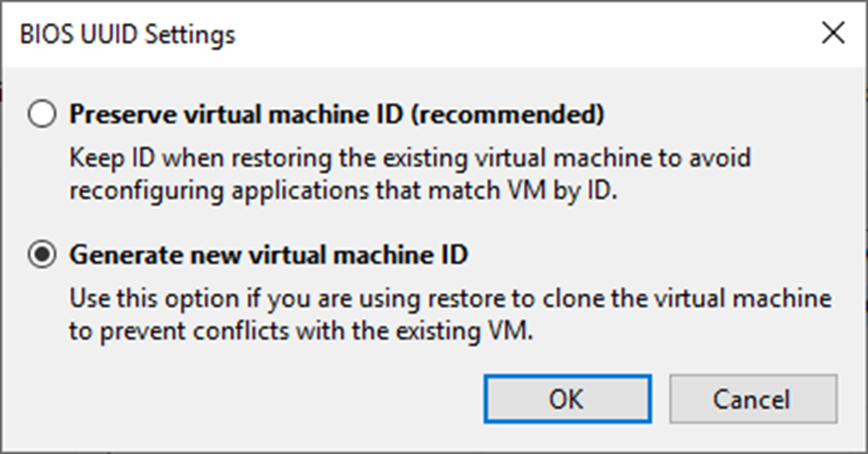This screenshot has width=868, height=454.
Task: Click the "Preserve virtual machine ID (recommended)" label
Action: coord(338,115)
